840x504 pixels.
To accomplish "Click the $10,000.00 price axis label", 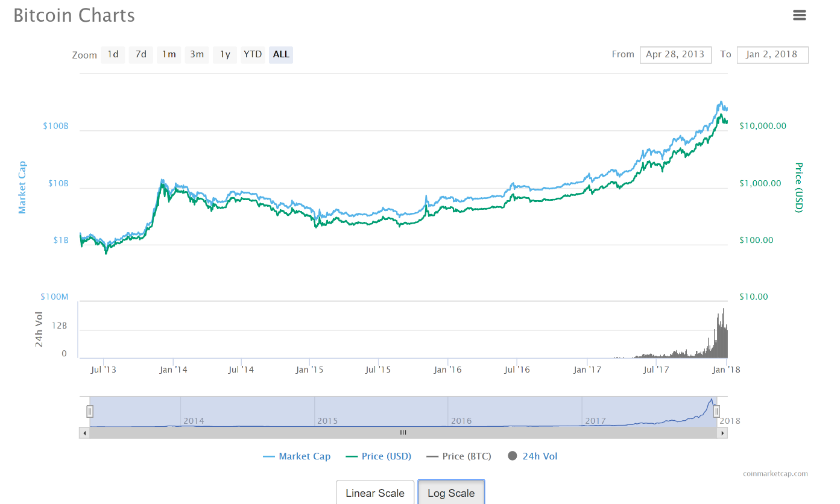I will pos(763,126).
